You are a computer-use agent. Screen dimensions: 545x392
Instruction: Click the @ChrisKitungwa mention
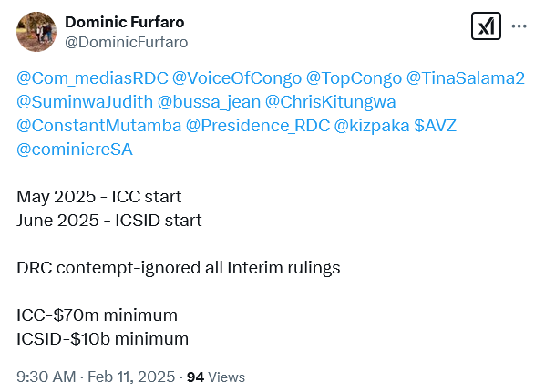click(331, 102)
